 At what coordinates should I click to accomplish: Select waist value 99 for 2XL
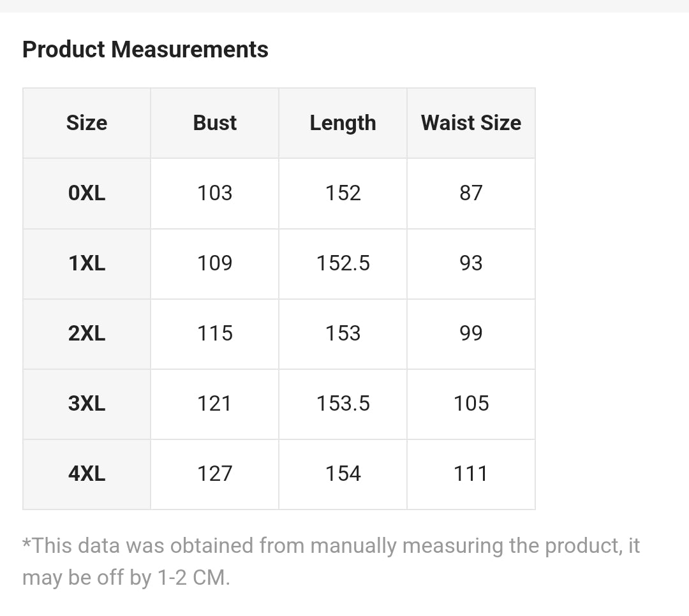pyautogui.click(x=471, y=334)
